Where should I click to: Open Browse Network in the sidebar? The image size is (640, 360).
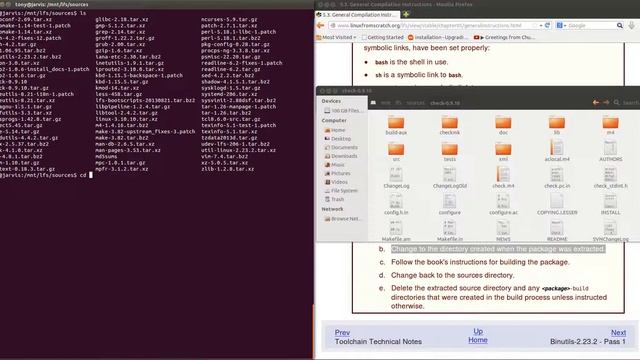[x=343, y=219]
